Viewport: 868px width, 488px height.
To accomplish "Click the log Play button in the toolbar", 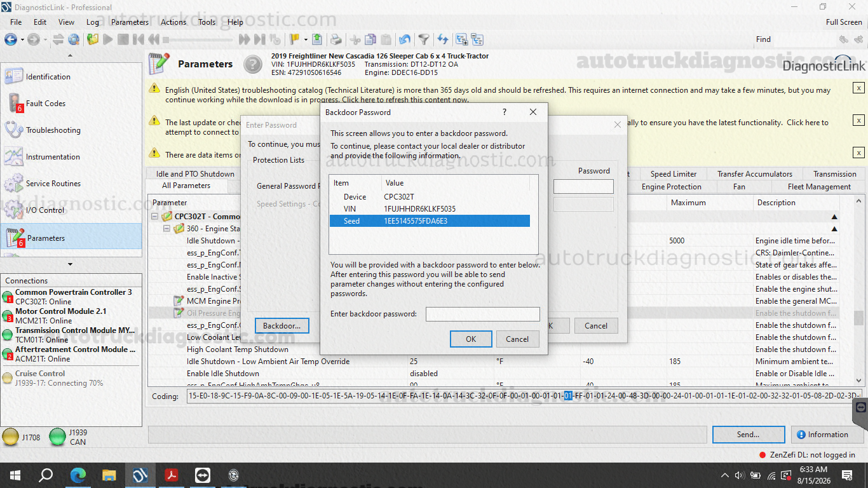I will coord(108,39).
